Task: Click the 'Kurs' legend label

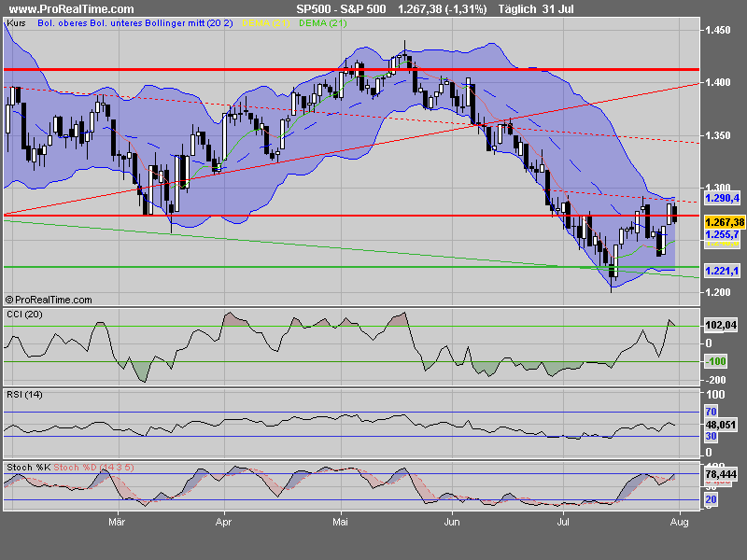Action: (x=16, y=22)
